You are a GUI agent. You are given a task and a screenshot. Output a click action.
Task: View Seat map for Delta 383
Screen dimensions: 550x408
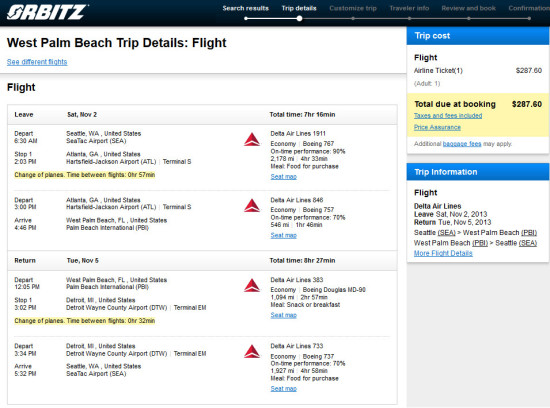(283, 315)
